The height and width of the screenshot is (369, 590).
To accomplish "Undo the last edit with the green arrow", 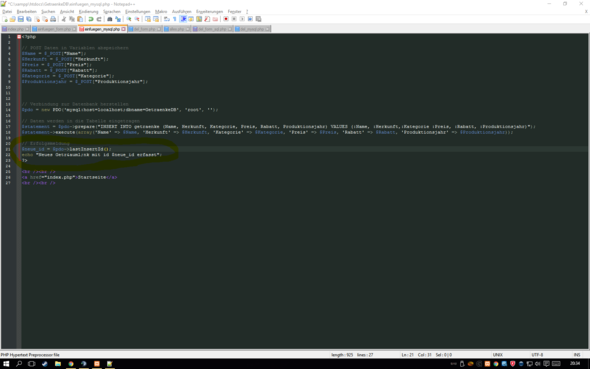I will point(91,19).
